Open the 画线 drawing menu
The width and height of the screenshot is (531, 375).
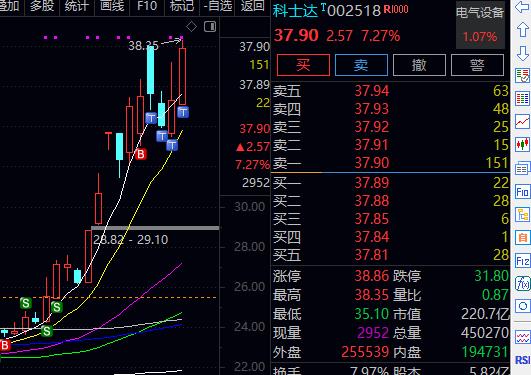[x=112, y=6]
